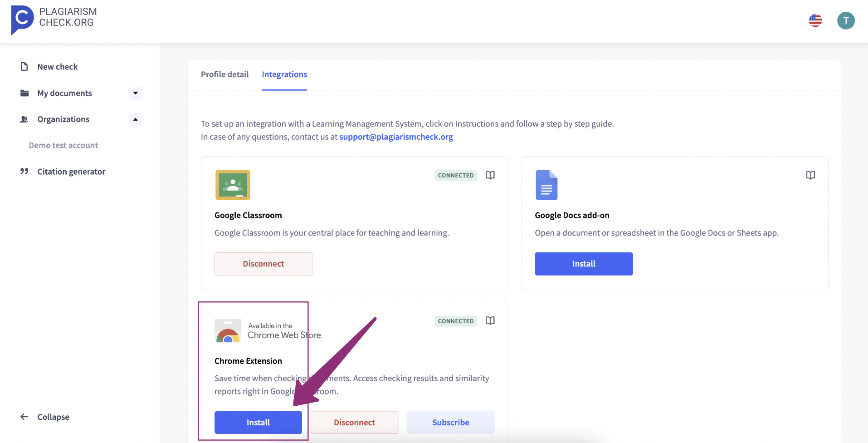
Task: Open the language selector US flag
Action: pyautogui.click(x=815, y=20)
